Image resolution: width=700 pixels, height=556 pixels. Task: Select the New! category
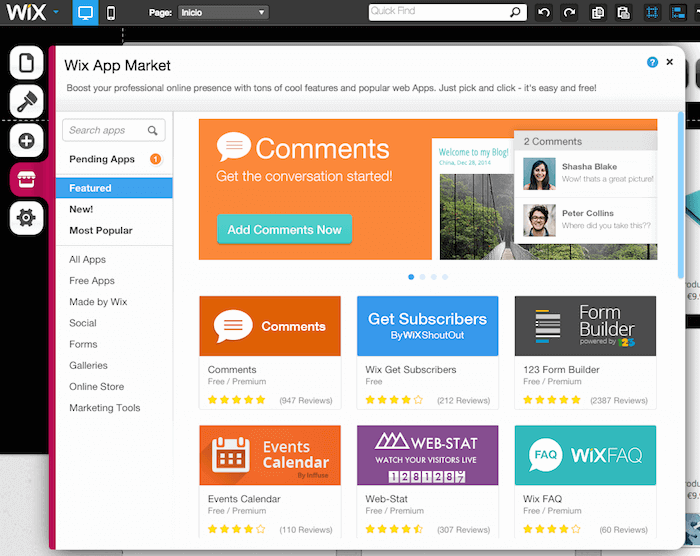tap(81, 209)
